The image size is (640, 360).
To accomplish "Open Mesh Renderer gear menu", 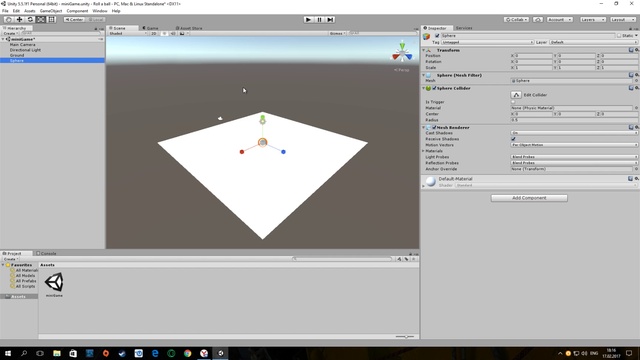I will click(x=636, y=127).
